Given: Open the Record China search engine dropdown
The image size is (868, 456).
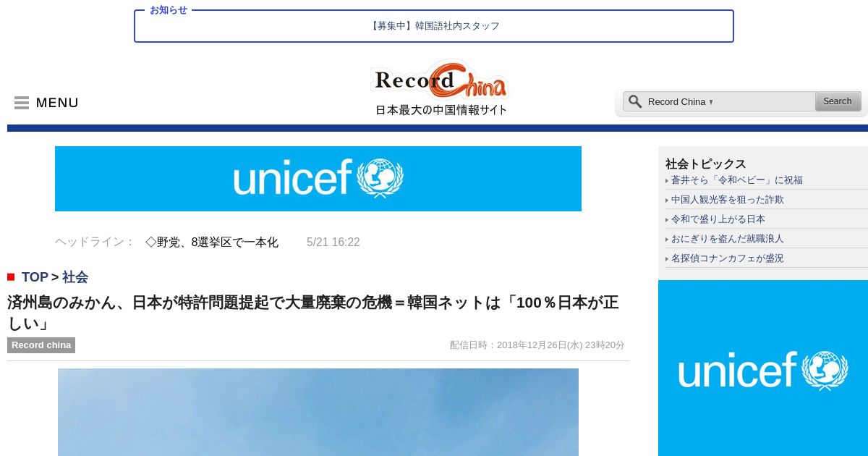Looking at the screenshot, I should tap(681, 102).
